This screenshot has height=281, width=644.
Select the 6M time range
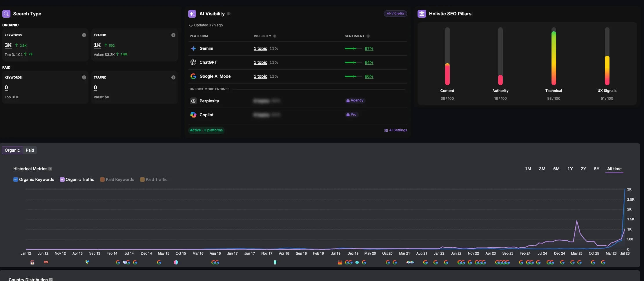[556, 169]
